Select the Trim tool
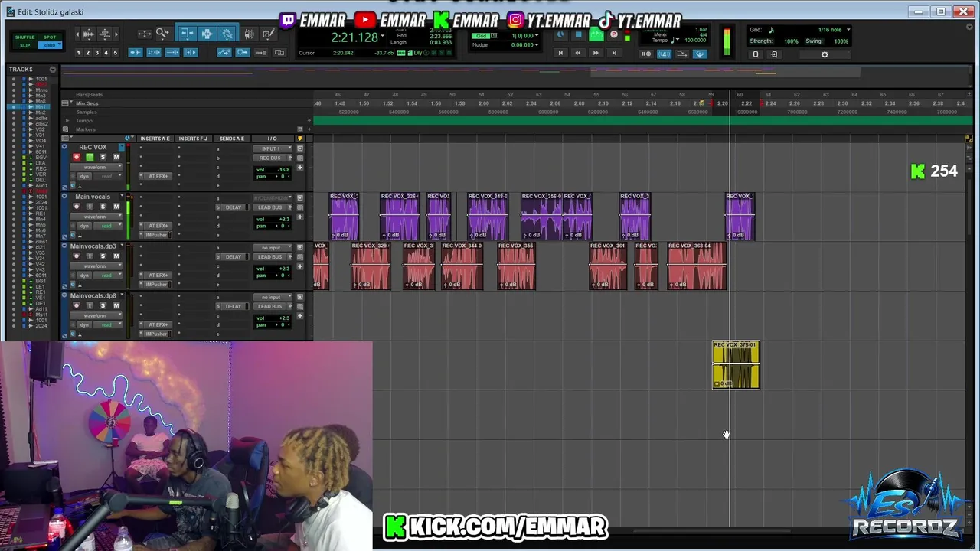The image size is (980, 551). (187, 34)
